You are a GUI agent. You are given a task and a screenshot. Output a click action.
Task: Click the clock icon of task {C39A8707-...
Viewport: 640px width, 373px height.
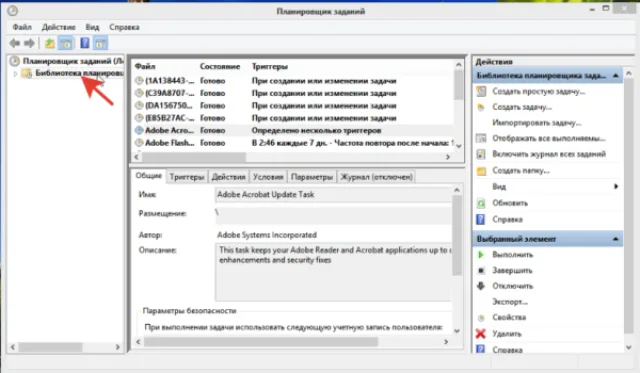pyautogui.click(x=139, y=93)
